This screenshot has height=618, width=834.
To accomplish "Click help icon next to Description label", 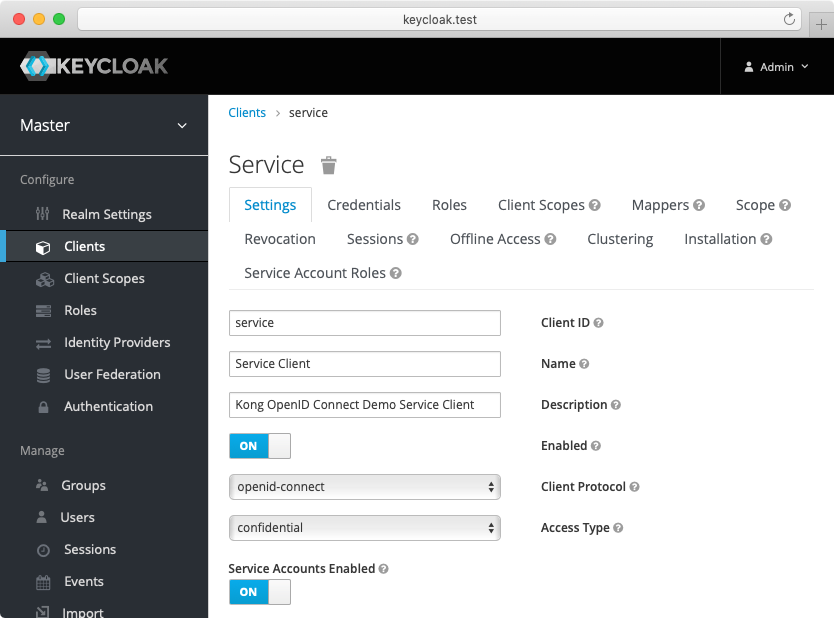I will coord(616,405).
